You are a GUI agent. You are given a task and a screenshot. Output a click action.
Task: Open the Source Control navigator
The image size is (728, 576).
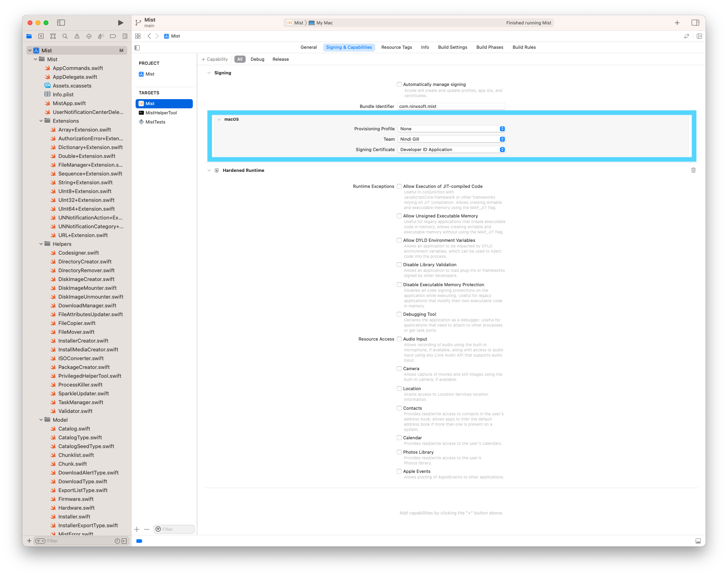[x=41, y=36]
